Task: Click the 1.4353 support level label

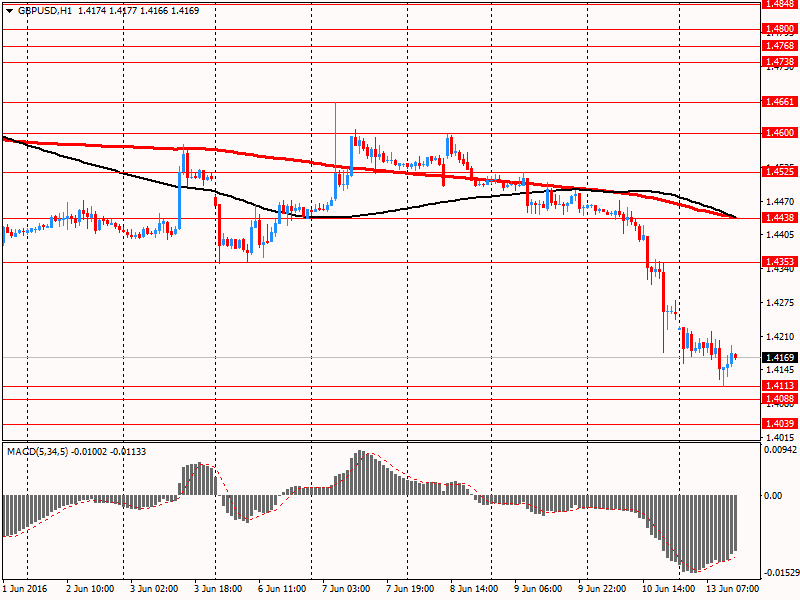Action: point(780,262)
